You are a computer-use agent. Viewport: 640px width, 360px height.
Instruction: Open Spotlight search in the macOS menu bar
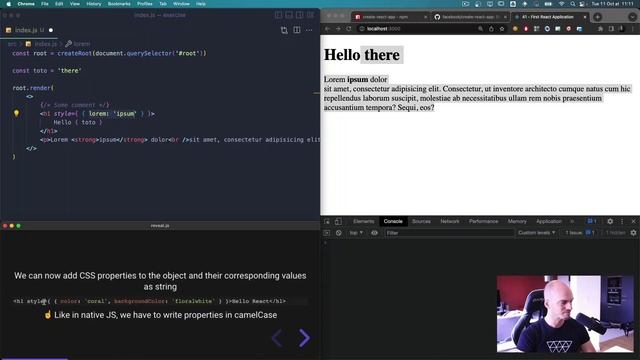573,4
